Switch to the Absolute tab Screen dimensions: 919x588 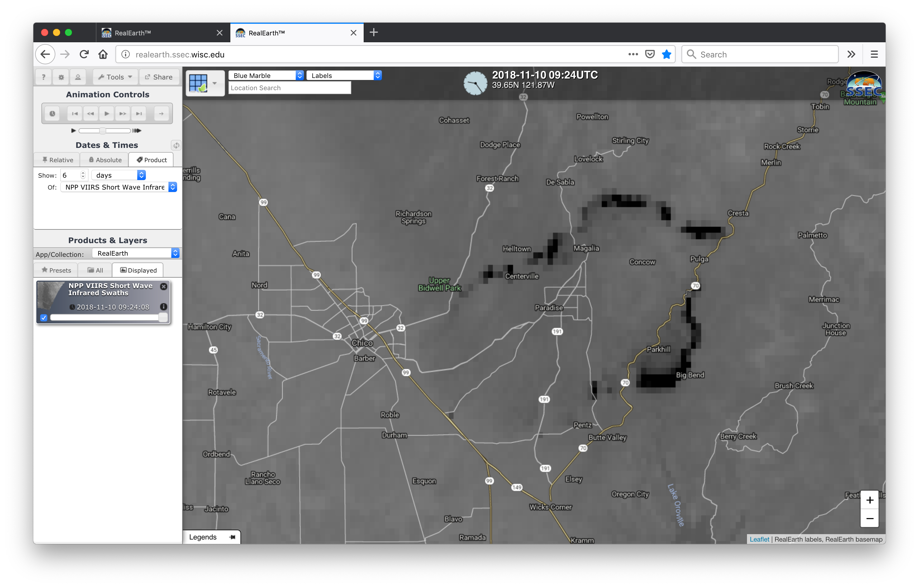105,159
